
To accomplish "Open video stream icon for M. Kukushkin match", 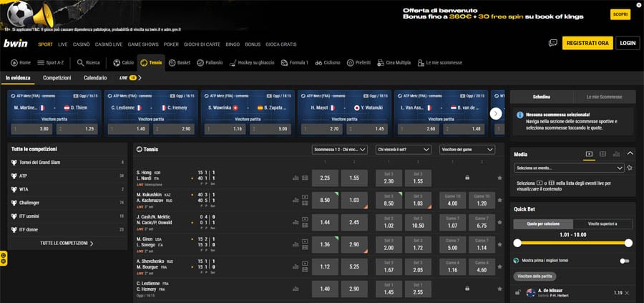I will click(305, 197).
